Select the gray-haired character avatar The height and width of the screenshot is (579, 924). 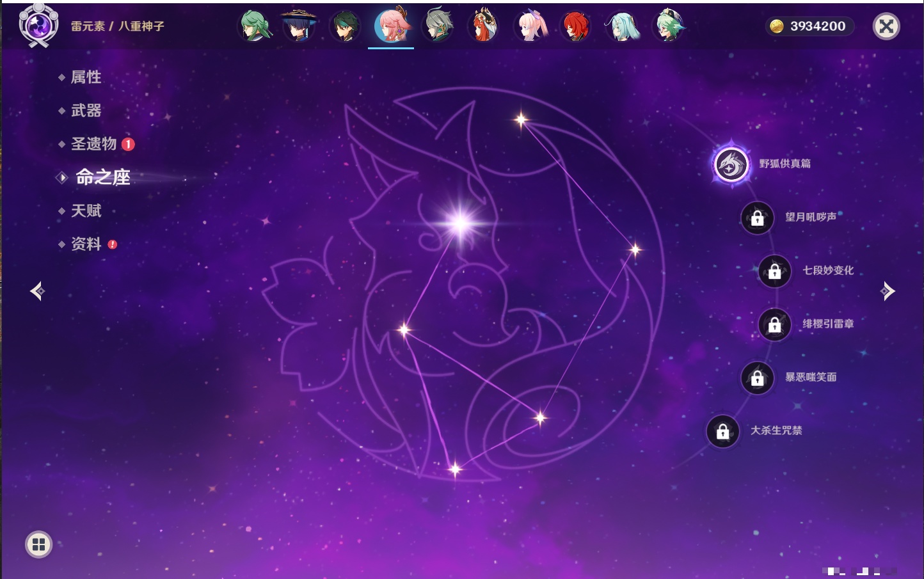[x=438, y=26]
